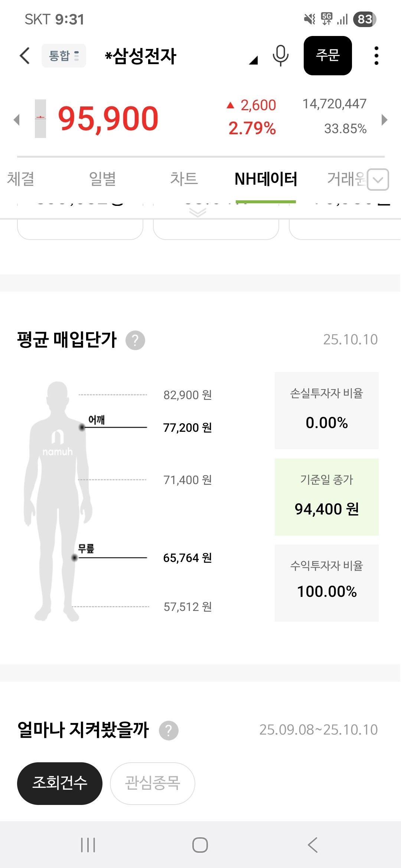Select the 관심종목 pill option
This screenshot has width=401, height=868.
[152, 783]
